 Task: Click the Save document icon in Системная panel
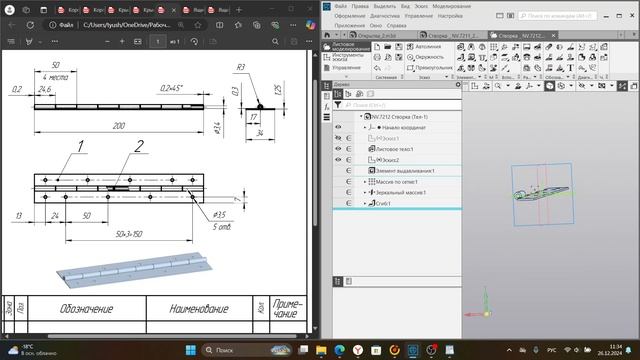coord(399,47)
